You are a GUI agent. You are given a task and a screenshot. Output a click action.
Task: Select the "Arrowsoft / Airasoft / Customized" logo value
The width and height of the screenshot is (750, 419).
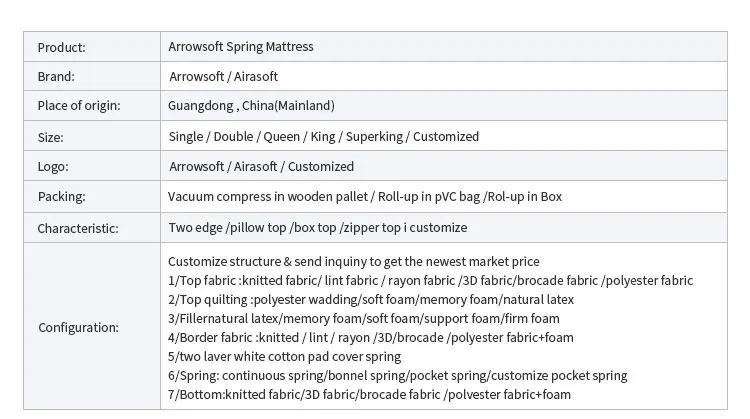[261, 167]
